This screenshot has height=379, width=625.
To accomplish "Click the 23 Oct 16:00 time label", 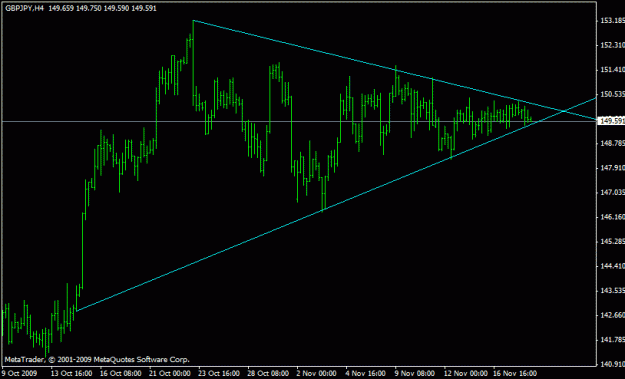I will 219,373.
